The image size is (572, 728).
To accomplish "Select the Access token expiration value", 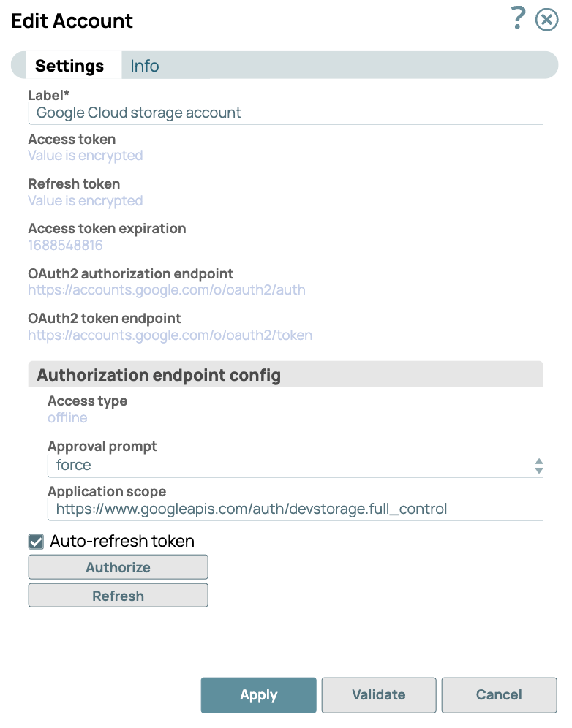I will (x=65, y=246).
